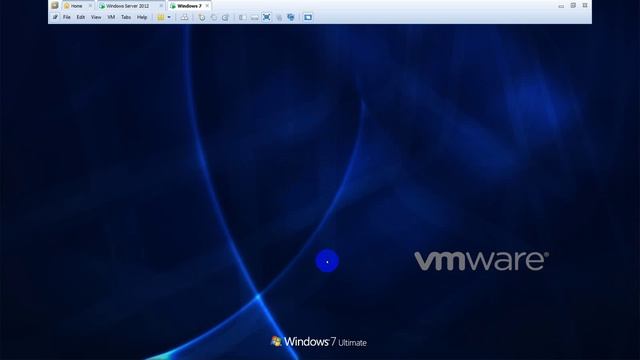Open the Help menu

tap(142, 17)
